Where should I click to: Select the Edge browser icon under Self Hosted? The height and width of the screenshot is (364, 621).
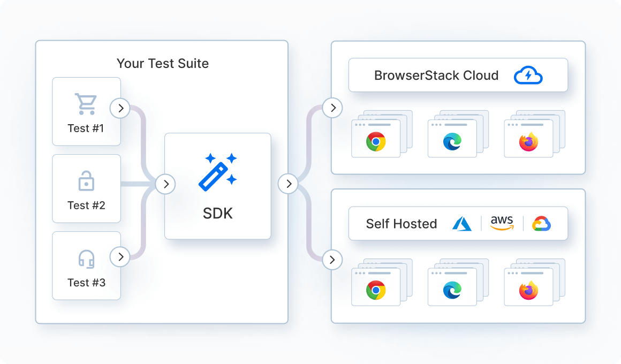tap(452, 289)
